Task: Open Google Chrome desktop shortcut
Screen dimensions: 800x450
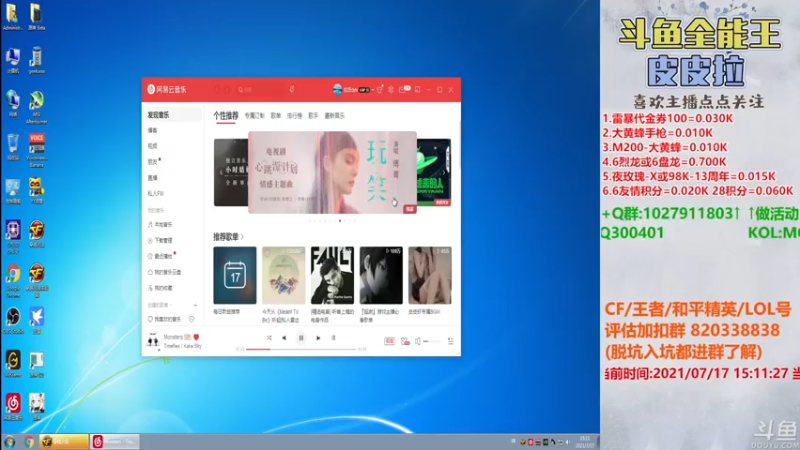Action: (13, 280)
